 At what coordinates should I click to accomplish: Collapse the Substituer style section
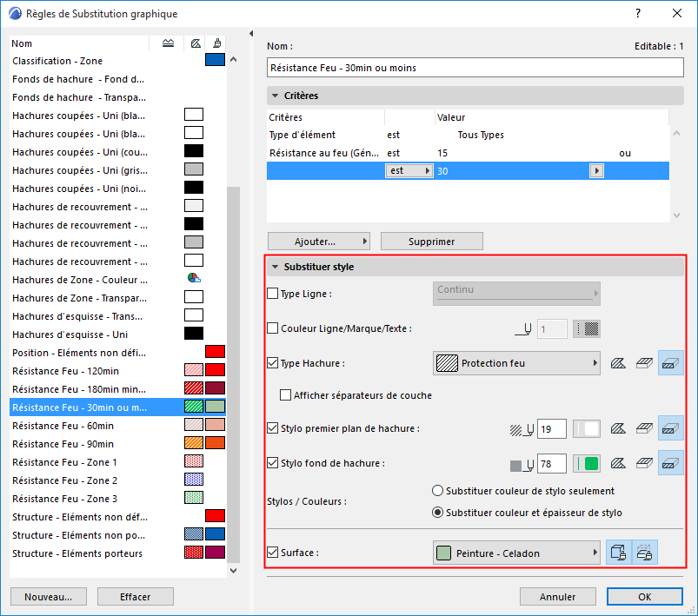click(x=275, y=267)
